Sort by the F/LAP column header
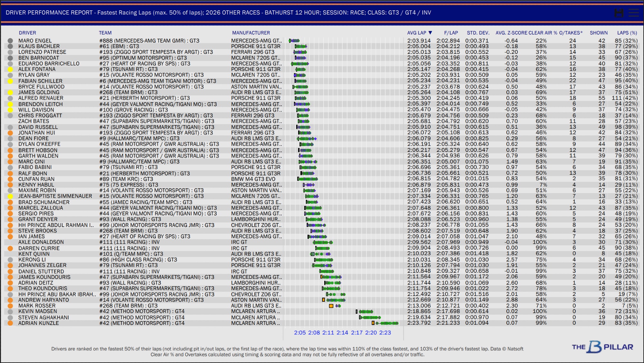The height and width of the screenshot is (363, 644). coord(451,33)
